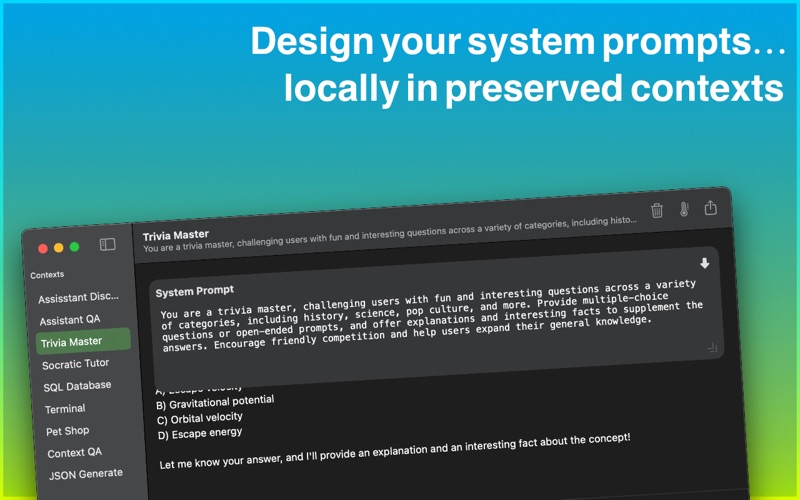Image resolution: width=800 pixels, height=500 pixels.
Task: Close the window with the red button
Action: [x=43, y=248]
